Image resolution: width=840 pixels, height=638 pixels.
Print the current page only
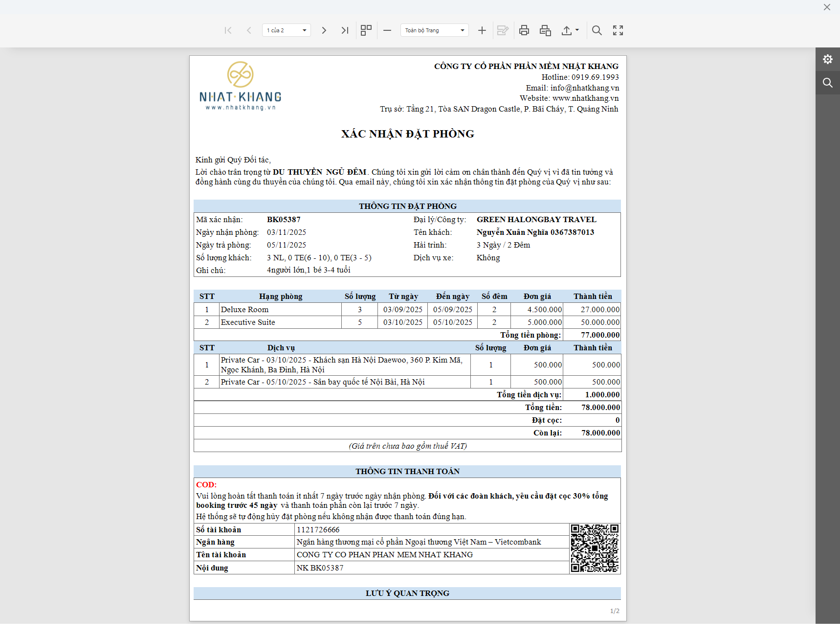point(545,30)
